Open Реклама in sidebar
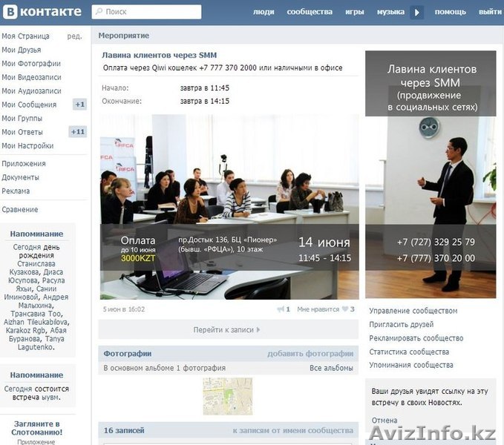The image size is (504, 445). tap(16, 191)
